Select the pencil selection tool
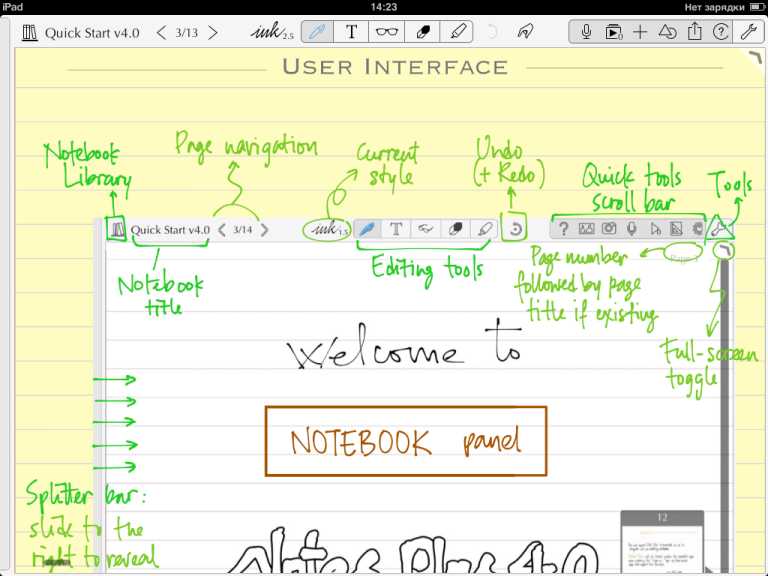Viewport: 768px width, 576px height. point(456,32)
